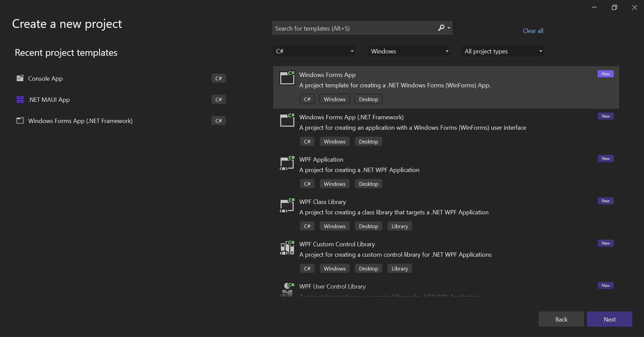
Task: Click the Windows tag on Windows Forms App
Action: tap(335, 99)
